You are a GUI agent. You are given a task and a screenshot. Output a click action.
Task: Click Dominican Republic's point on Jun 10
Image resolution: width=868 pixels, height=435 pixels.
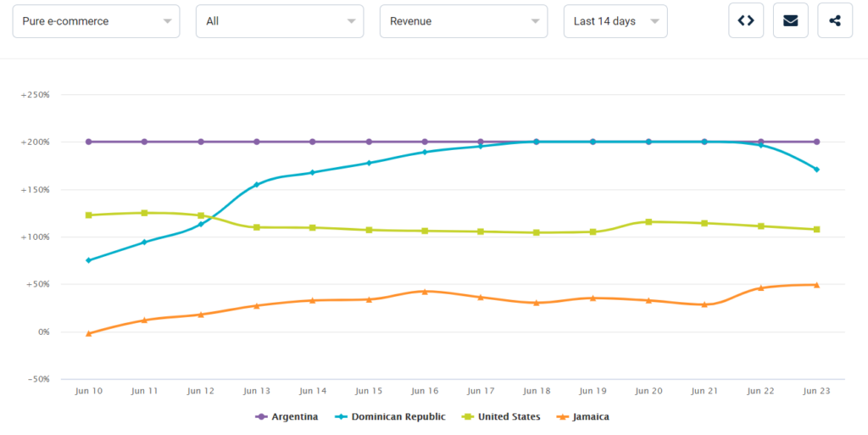tap(88, 260)
